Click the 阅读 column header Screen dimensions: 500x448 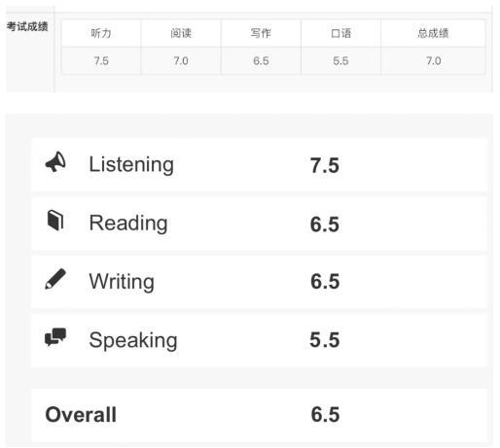click(181, 33)
